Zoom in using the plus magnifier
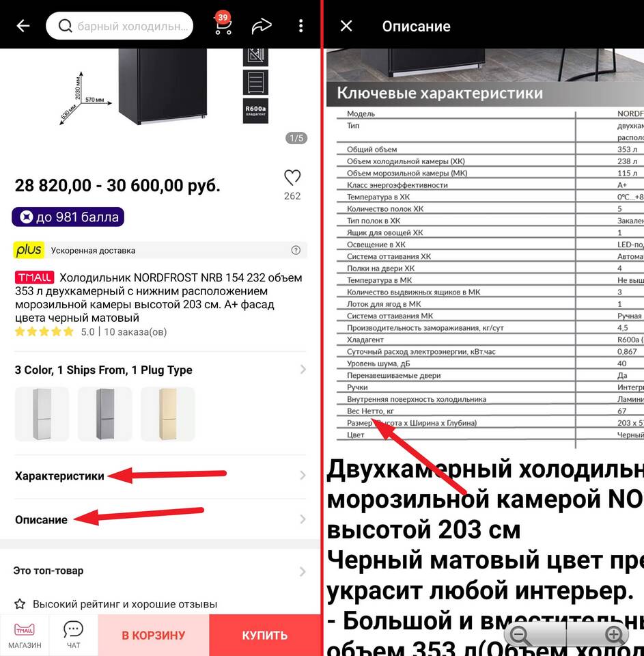The height and width of the screenshot is (656, 644). pos(615,635)
